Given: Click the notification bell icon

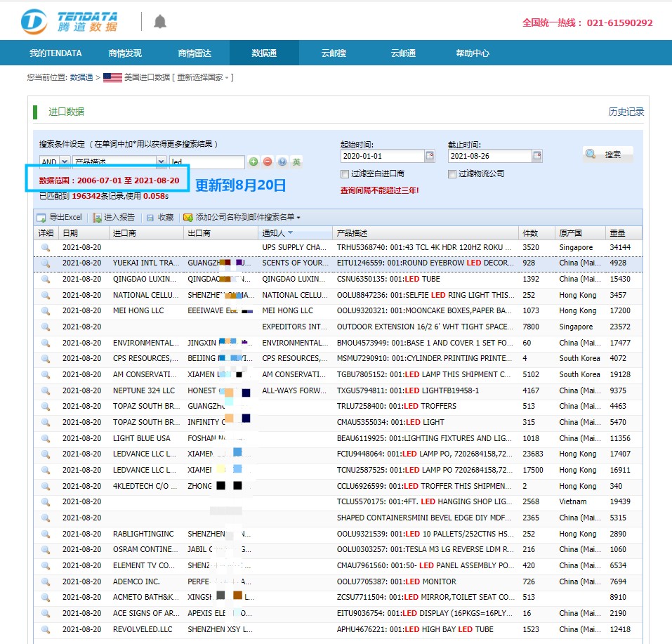Looking at the screenshot, I should click(160, 22).
